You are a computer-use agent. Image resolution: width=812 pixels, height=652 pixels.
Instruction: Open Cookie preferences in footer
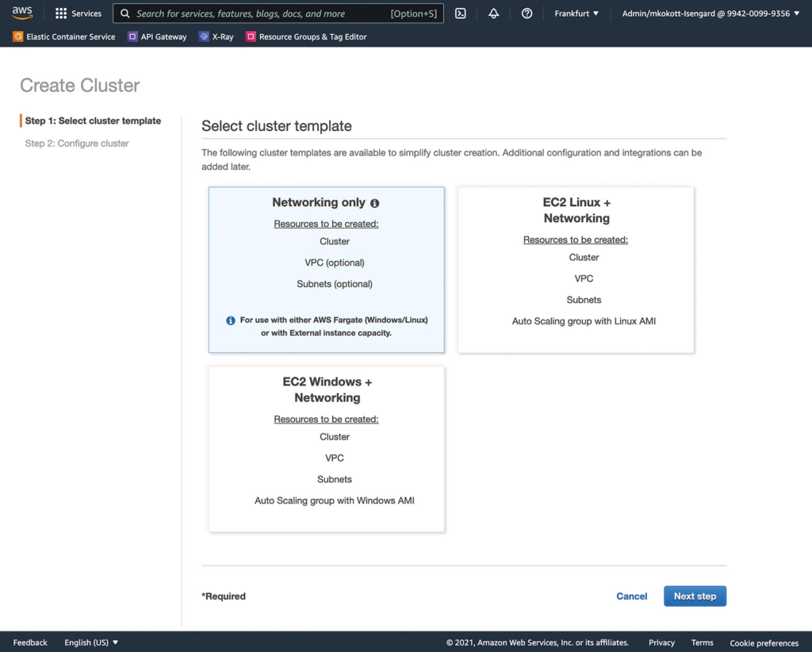tap(764, 642)
